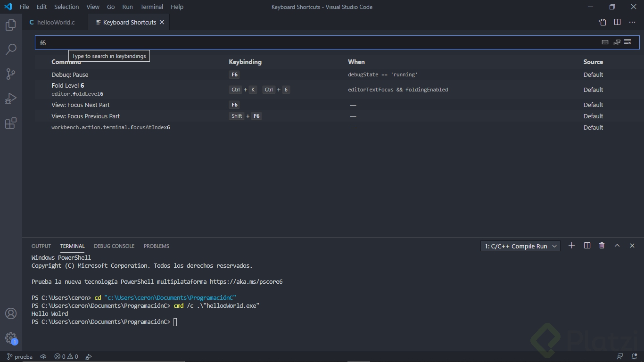
Task: Close the Keyboard Shortcuts tab
Action: point(162,22)
